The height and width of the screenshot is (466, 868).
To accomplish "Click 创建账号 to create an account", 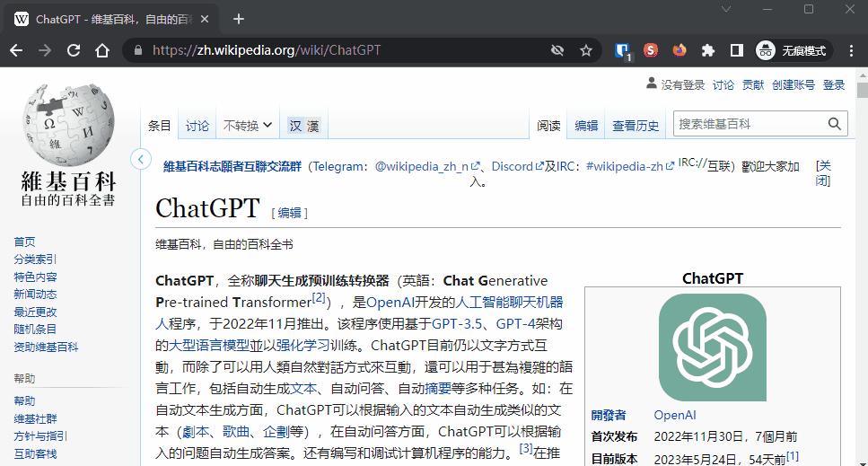I will (x=793, y=84).
